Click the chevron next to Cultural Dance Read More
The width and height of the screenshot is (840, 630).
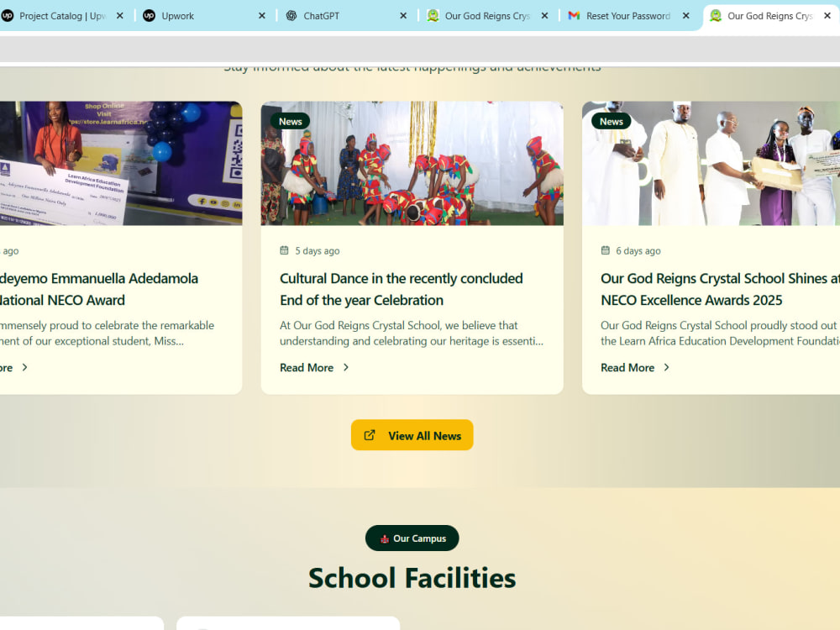coord(346,368)
